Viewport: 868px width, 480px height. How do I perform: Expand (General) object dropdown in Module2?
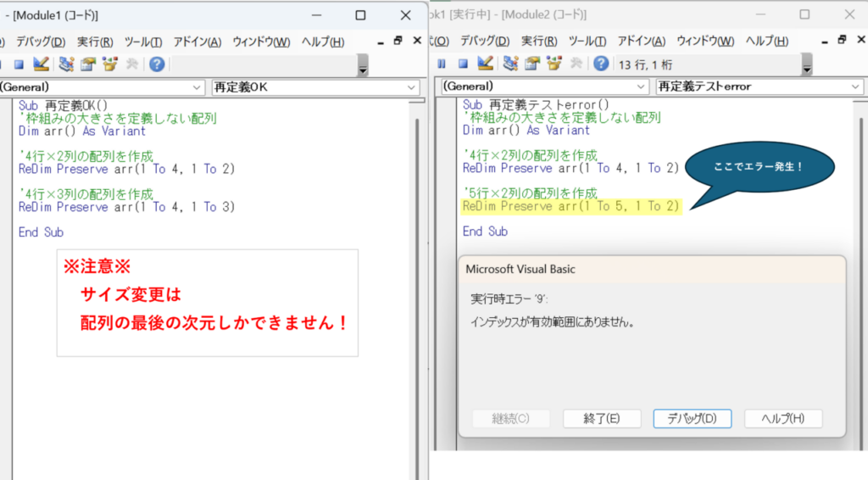(x=641, y=87)
